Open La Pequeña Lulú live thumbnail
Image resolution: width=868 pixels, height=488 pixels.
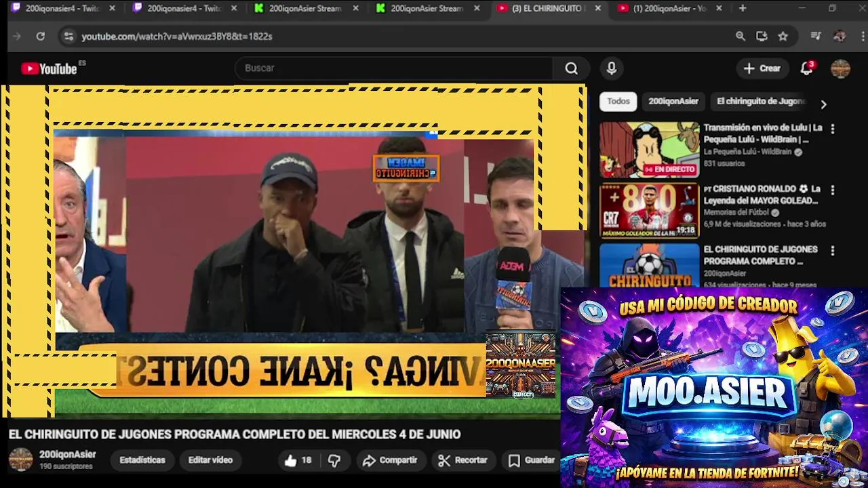point(649,150)
